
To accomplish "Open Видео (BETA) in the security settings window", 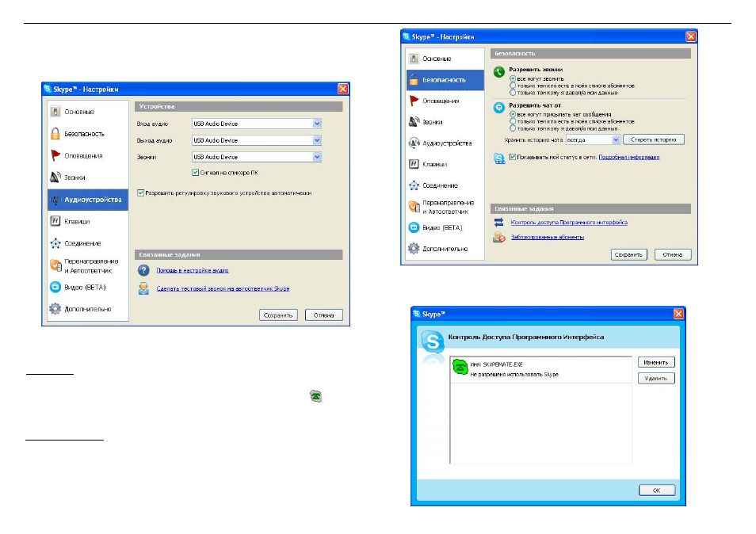I will point(445,227).
